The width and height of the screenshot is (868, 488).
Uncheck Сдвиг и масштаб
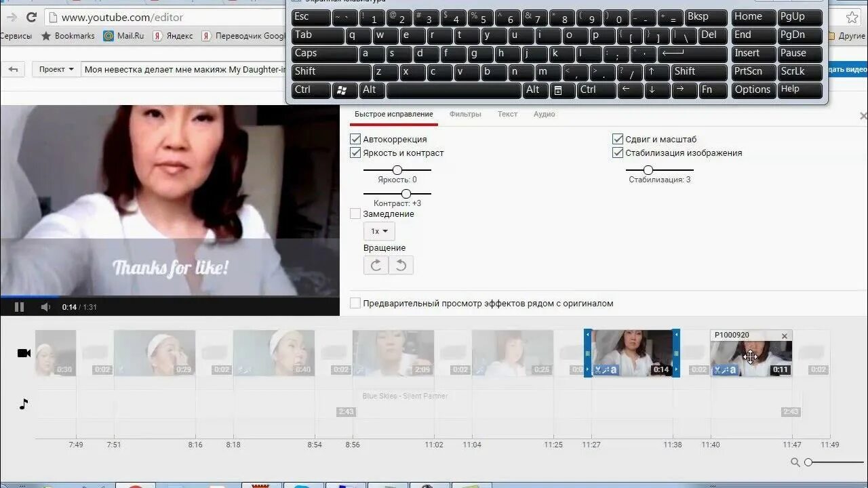(618, 139)
